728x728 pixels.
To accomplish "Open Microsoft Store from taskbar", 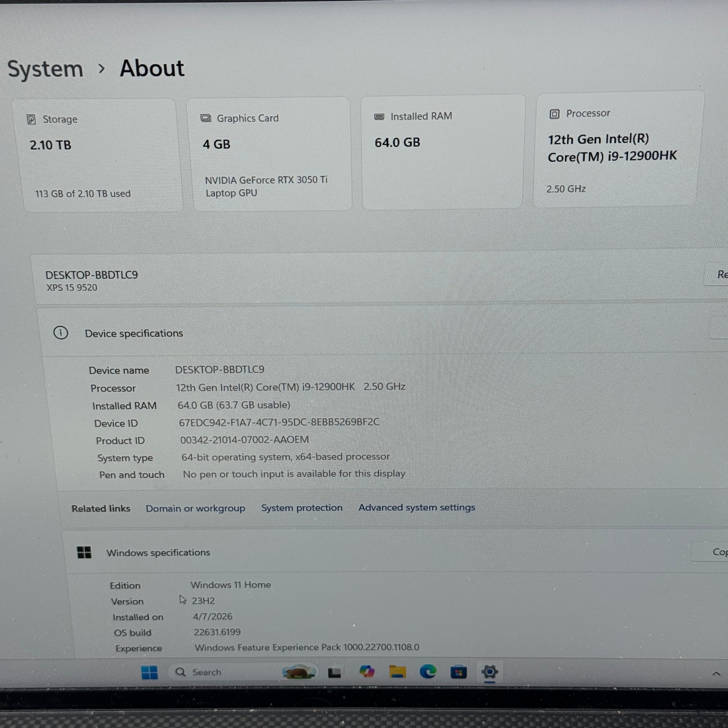I will (x=458, y=672).
